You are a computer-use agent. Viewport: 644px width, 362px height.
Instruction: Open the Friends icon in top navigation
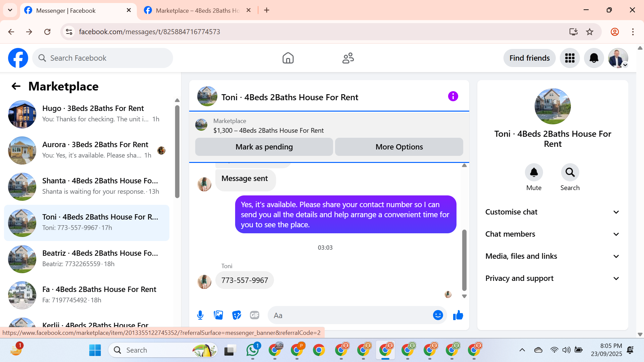(x=348, y=58)
